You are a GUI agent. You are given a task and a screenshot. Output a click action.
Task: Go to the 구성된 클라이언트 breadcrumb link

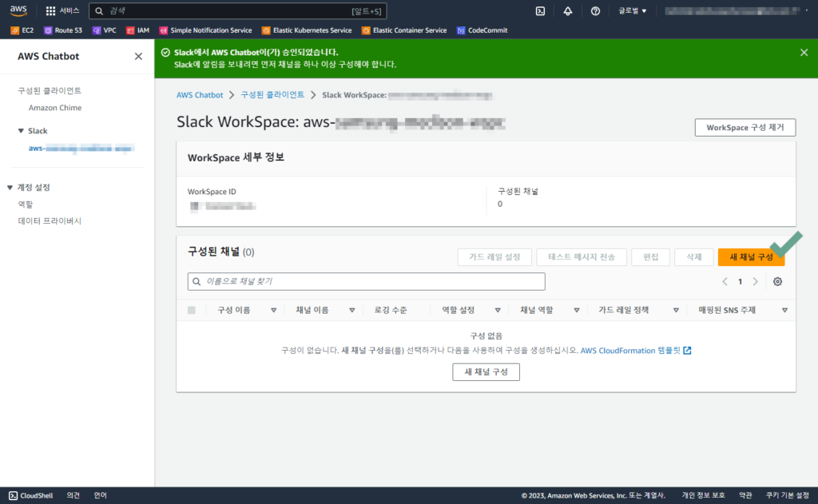pos(272,95)
